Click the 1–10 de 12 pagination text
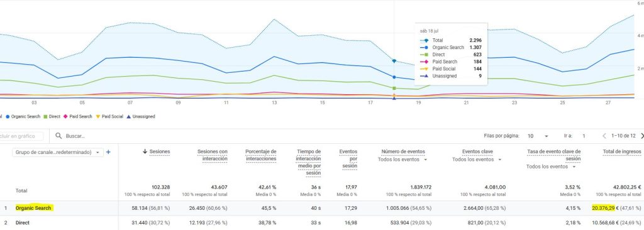Image resolution: width=644 pixels, height=230 pixels. point(623,136)
